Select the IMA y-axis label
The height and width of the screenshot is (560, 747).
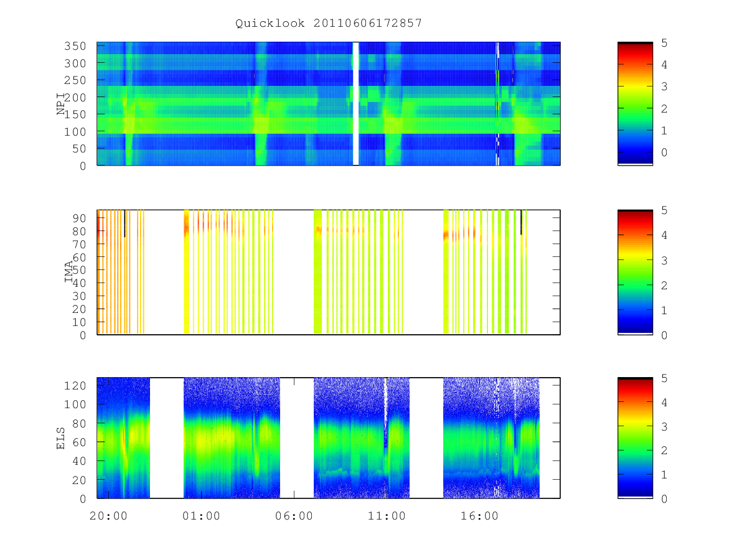68,272
